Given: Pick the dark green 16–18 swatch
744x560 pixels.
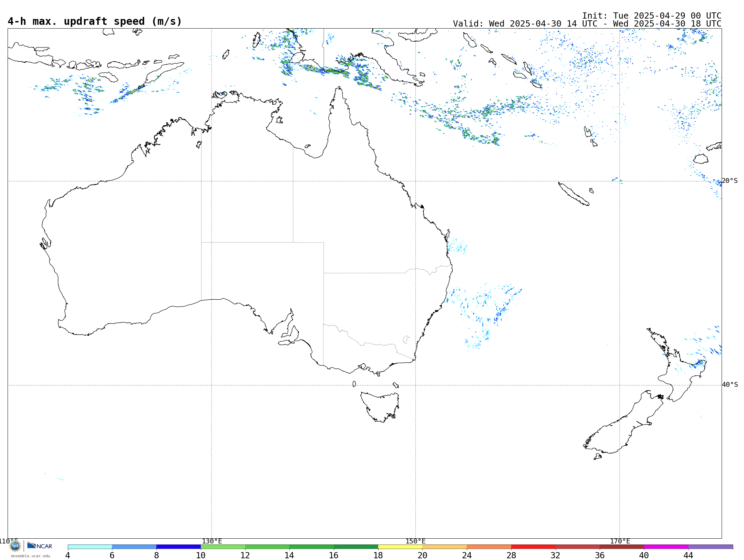Looking at the screenshot, I should (x=356, y=547).
